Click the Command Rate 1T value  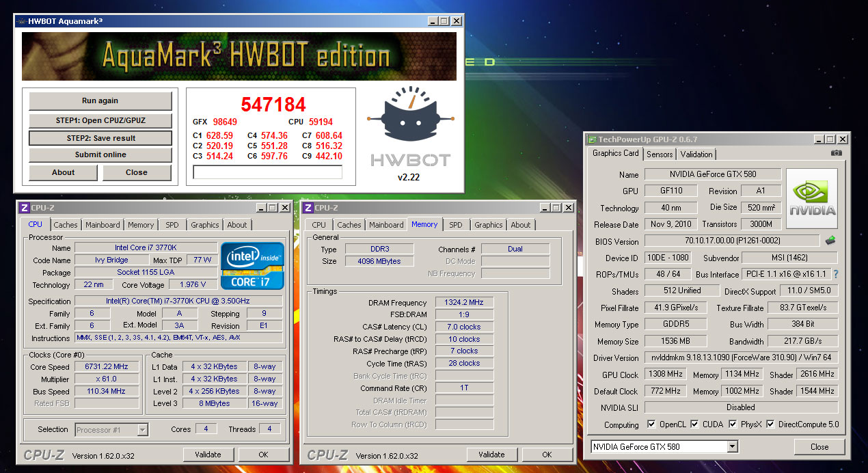coord(464,388)
